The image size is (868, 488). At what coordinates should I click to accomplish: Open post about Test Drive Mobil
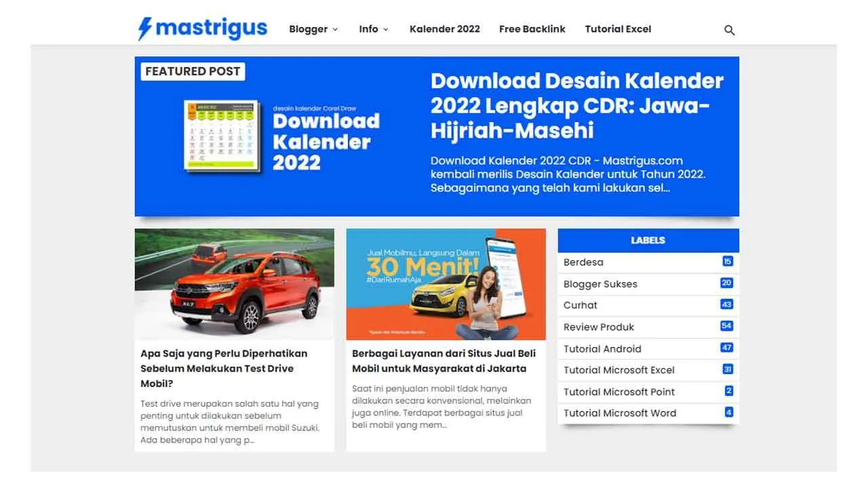[224, 369]
